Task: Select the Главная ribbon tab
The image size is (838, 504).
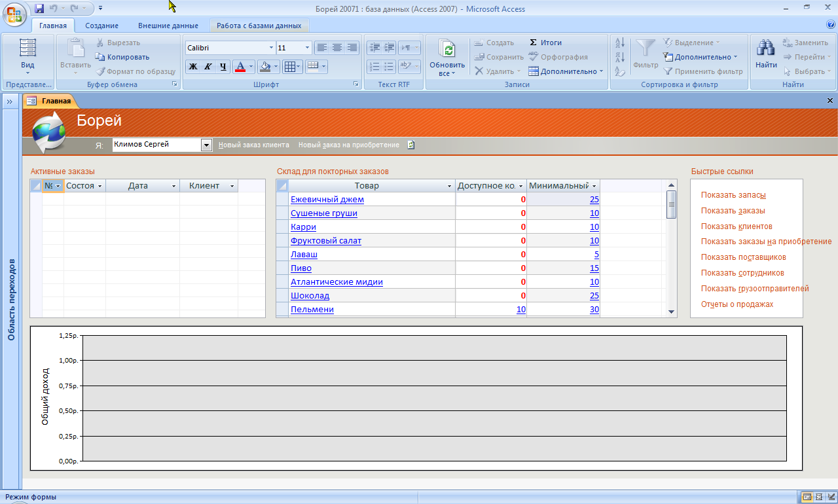Action: [x=52, y=26]
